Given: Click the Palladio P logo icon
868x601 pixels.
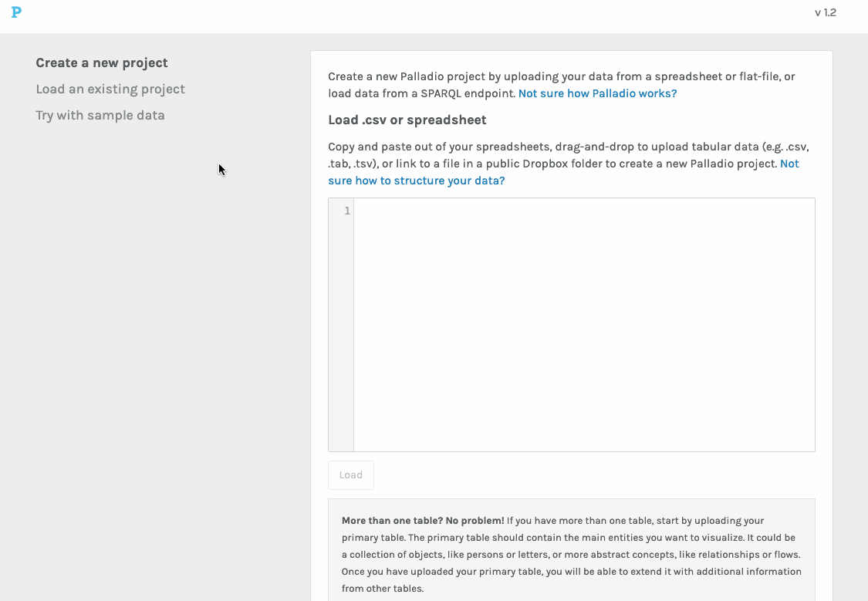Looking at the screenshot, I should 16,12.
